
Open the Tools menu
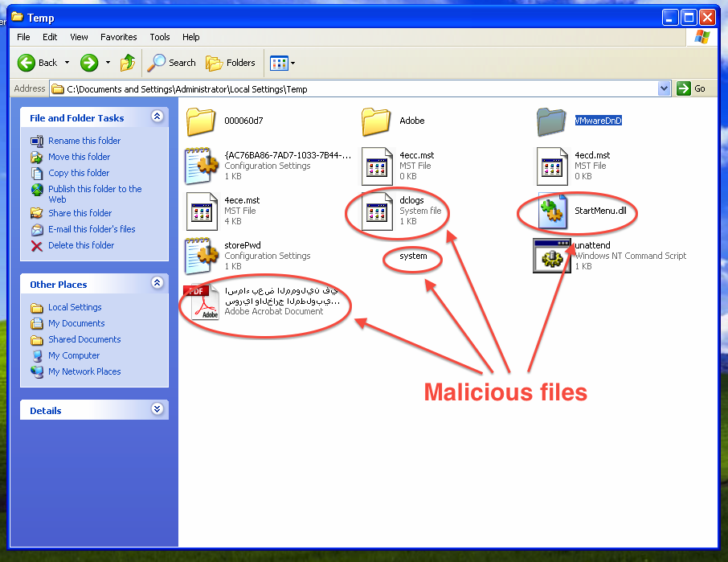160,37
